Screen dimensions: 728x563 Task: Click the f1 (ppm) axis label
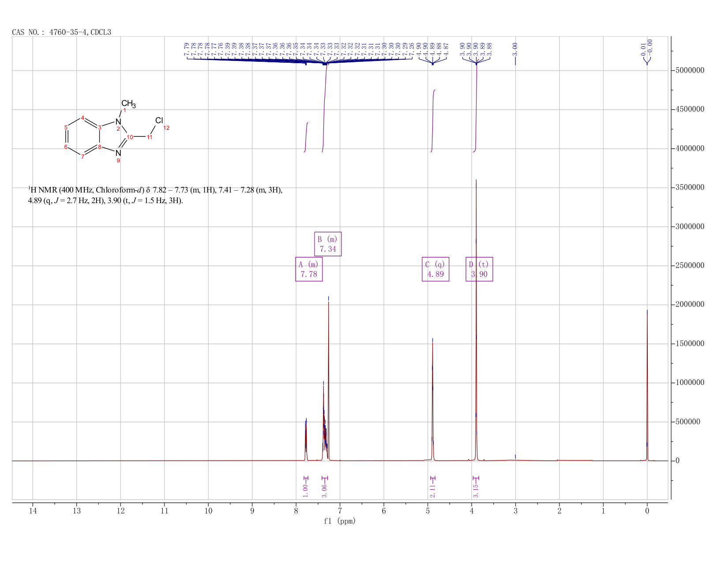tap(340, 521)
